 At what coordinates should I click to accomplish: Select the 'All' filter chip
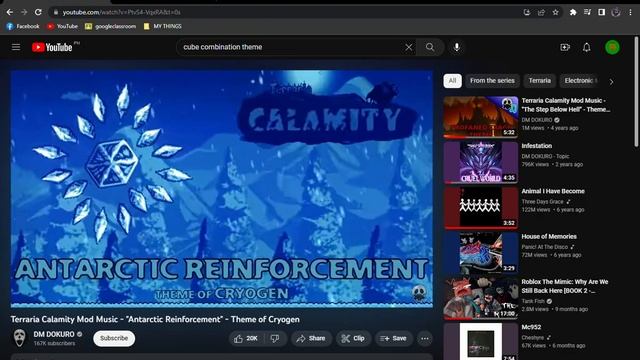452,81
